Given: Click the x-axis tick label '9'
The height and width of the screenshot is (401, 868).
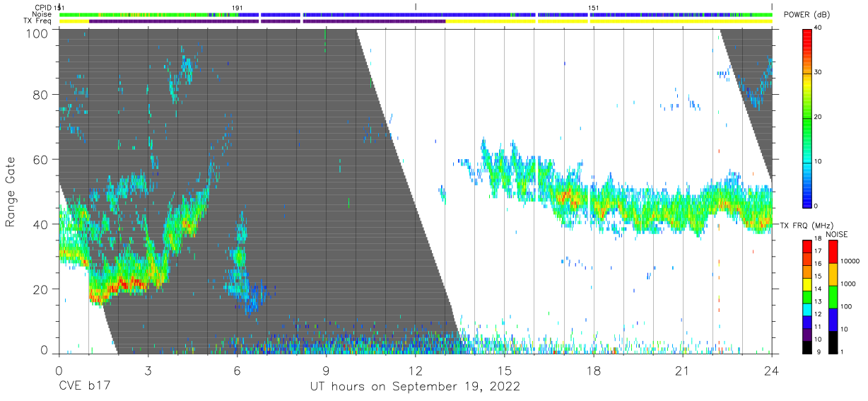Looking at the screenshot, I should (x=326, y=370).
